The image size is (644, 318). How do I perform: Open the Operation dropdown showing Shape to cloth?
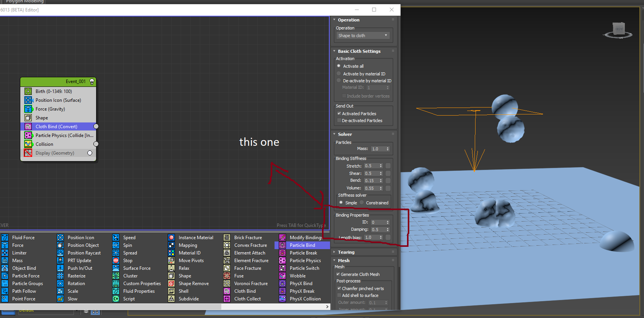[363, 36]
